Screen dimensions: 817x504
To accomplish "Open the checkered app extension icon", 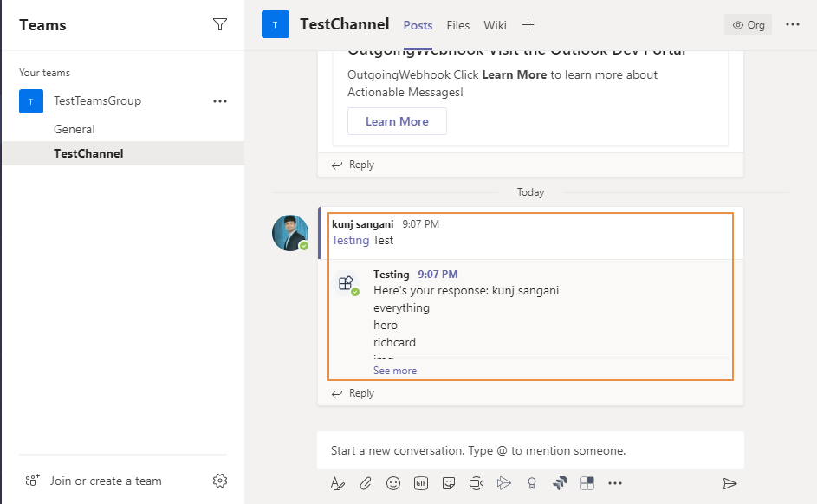I will tap(587, 483).
